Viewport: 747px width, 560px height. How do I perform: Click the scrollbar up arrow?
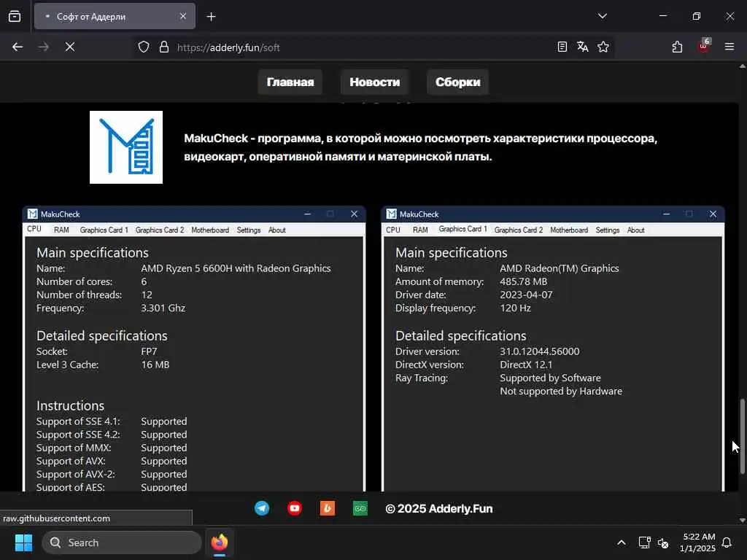[742, 66]
